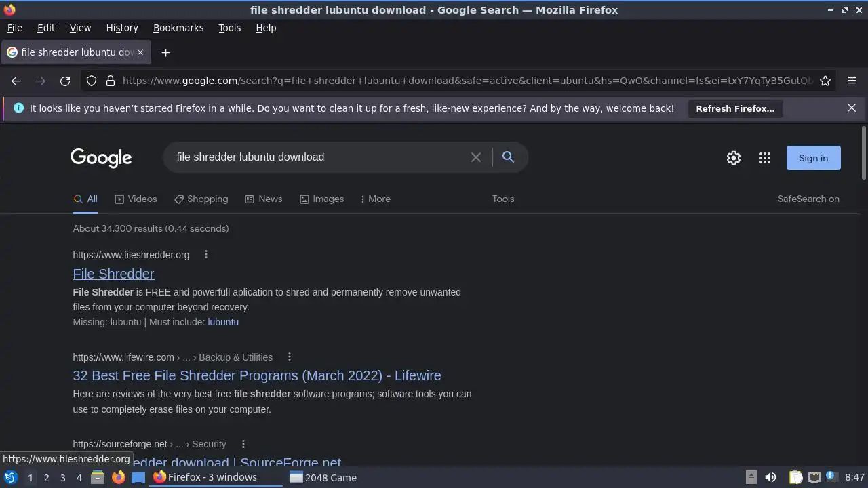
Task: Open the File Shredder result link
Action: 113,274
